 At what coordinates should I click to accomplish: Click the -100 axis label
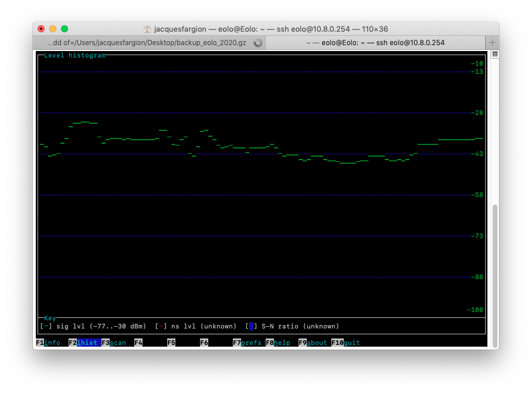(475, 310)
